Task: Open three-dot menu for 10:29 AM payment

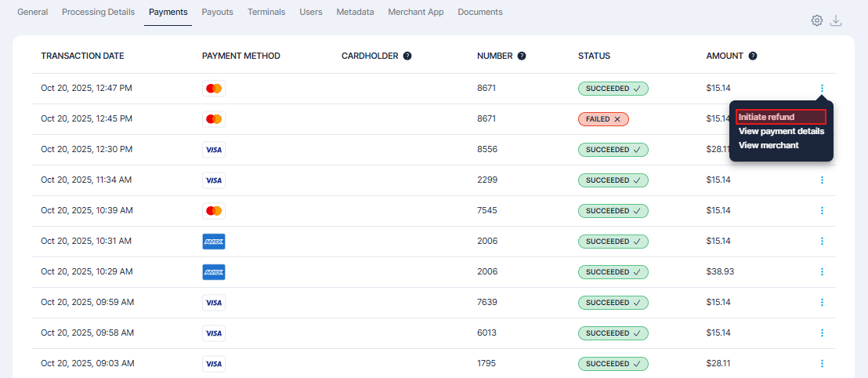Action: pos(822,272)
